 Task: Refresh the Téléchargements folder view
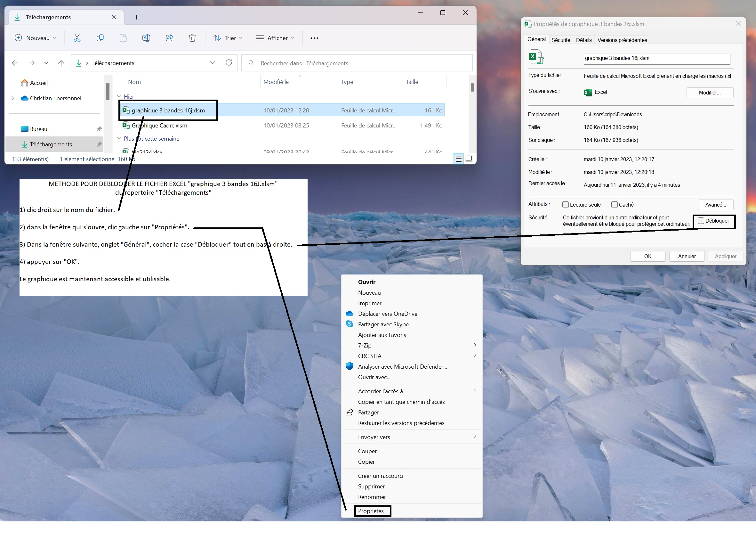point(229,62)
